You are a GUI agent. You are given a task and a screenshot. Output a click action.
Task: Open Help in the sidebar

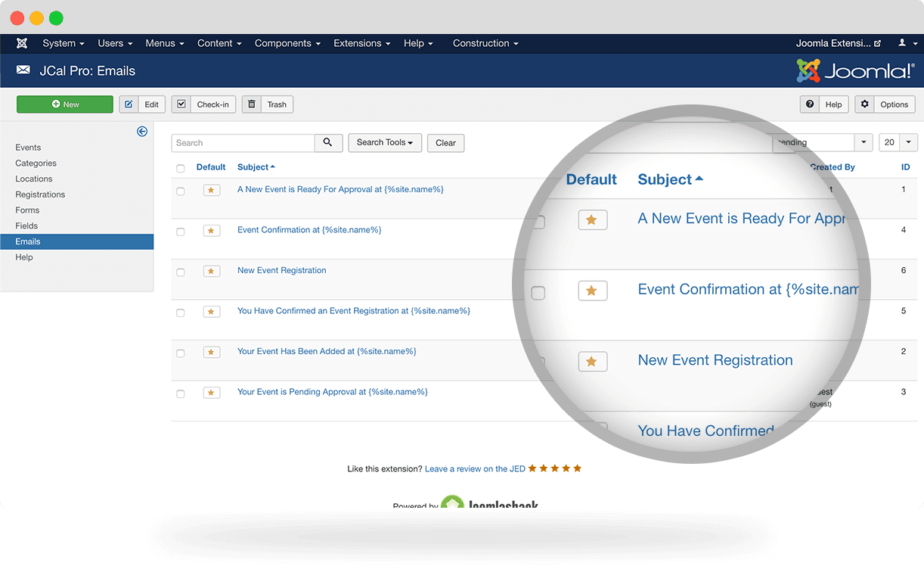pos(24,257)
